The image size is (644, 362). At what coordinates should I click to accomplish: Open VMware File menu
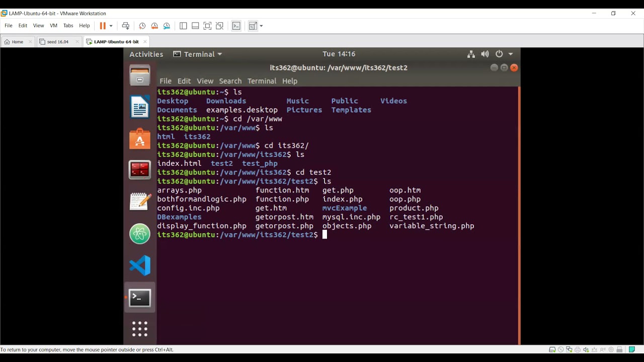click(x=9, y=26)
